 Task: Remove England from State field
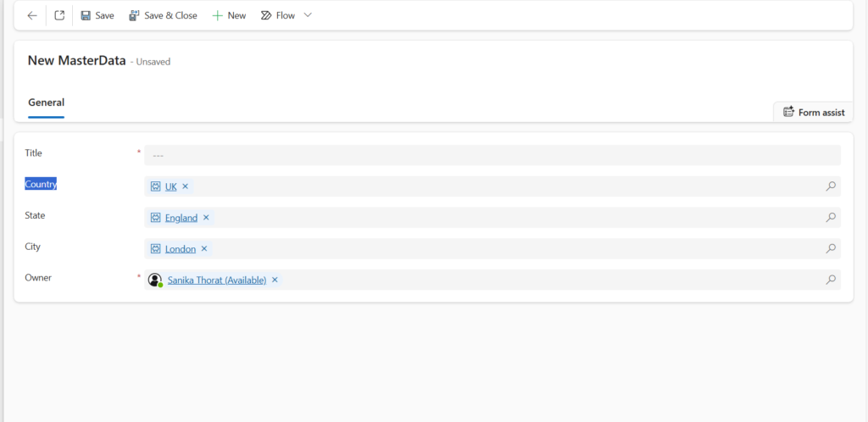pos(206,218)
